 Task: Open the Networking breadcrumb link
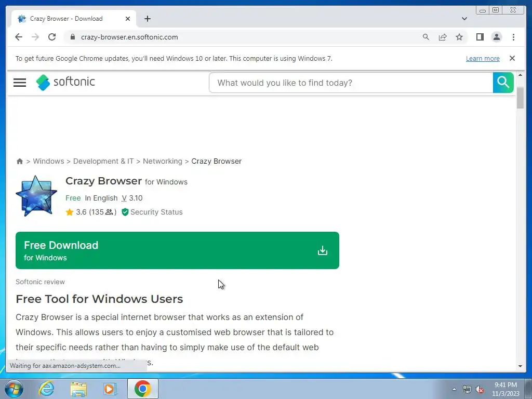(x=163, y=161)
